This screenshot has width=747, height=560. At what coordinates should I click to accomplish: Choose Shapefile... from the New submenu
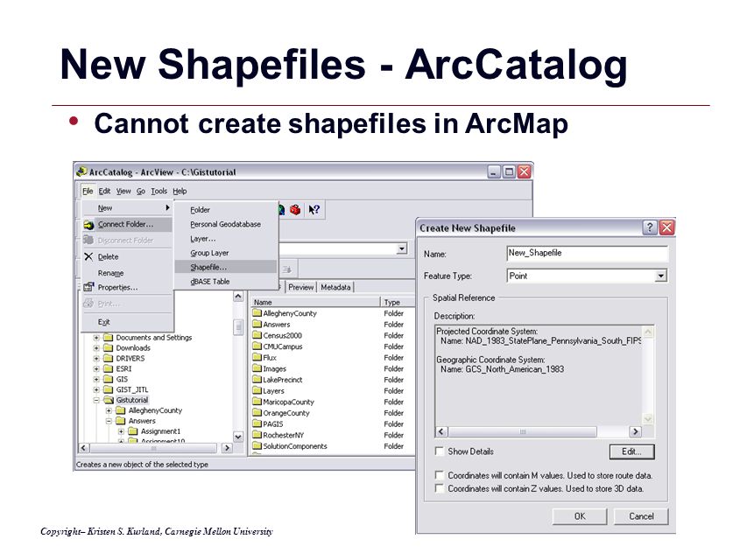[x=226, y=267]
